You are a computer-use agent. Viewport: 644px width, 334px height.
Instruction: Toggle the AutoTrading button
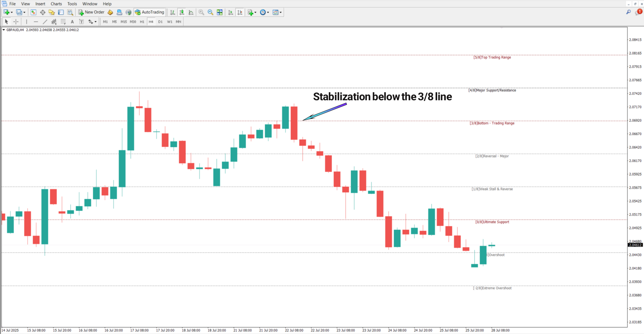[150, 12]
